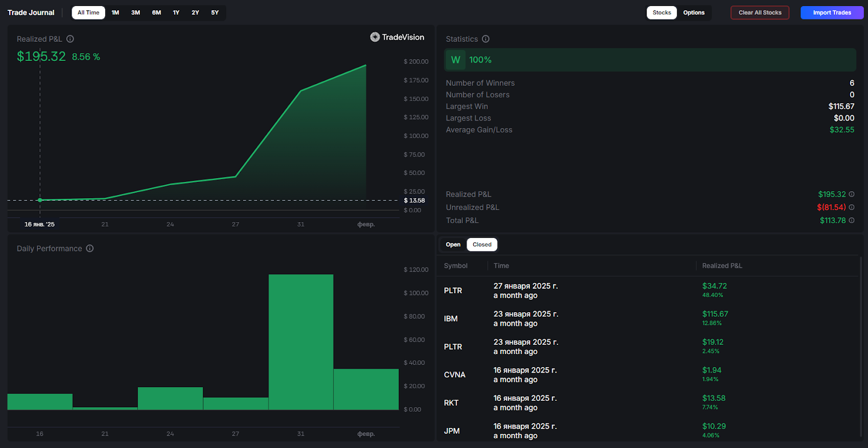Click the Trade Journal title
The width and height of the screenshot is (868, 448).
click(31, 12)
